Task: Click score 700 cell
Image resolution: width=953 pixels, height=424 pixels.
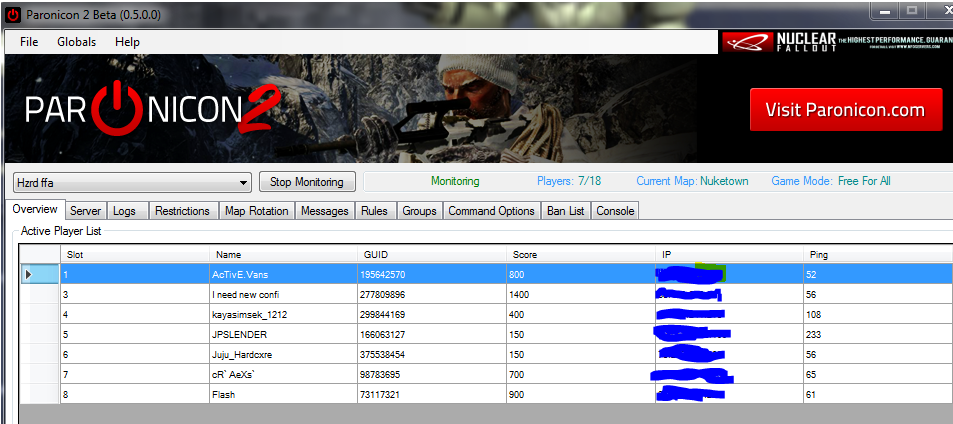Action: click(580, 375)
